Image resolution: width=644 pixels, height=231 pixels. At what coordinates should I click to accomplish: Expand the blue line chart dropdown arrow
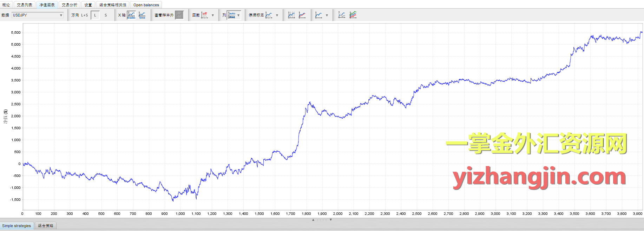327,15
